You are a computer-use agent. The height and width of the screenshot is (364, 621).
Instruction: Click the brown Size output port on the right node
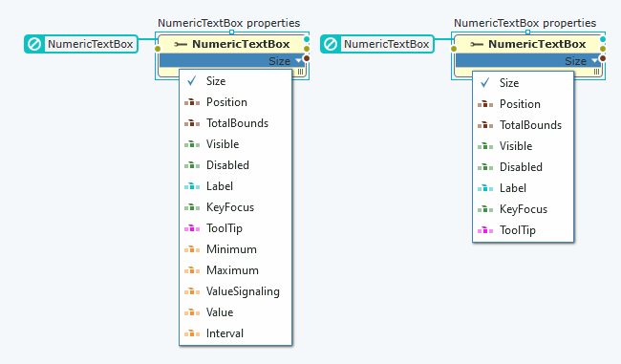click(603, 58)
